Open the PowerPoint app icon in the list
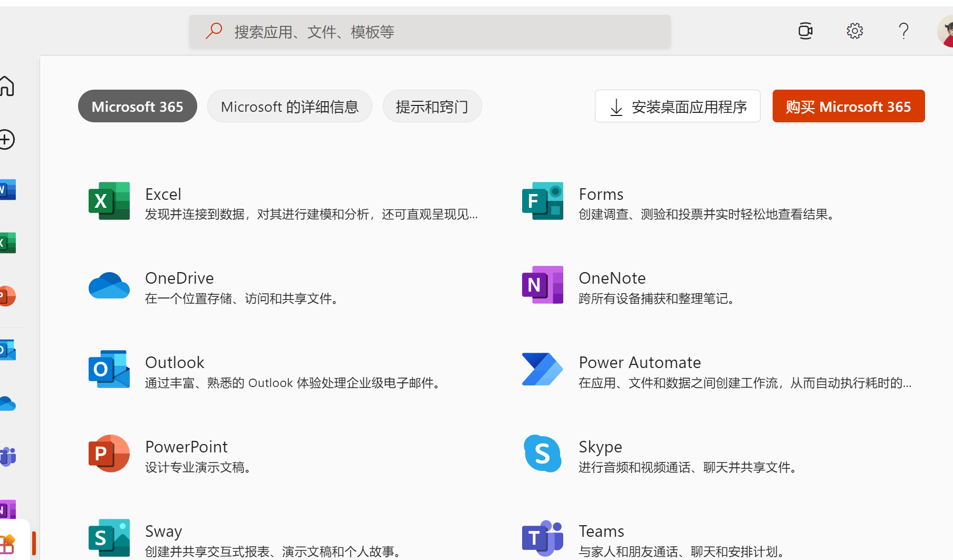 (109, 453)
